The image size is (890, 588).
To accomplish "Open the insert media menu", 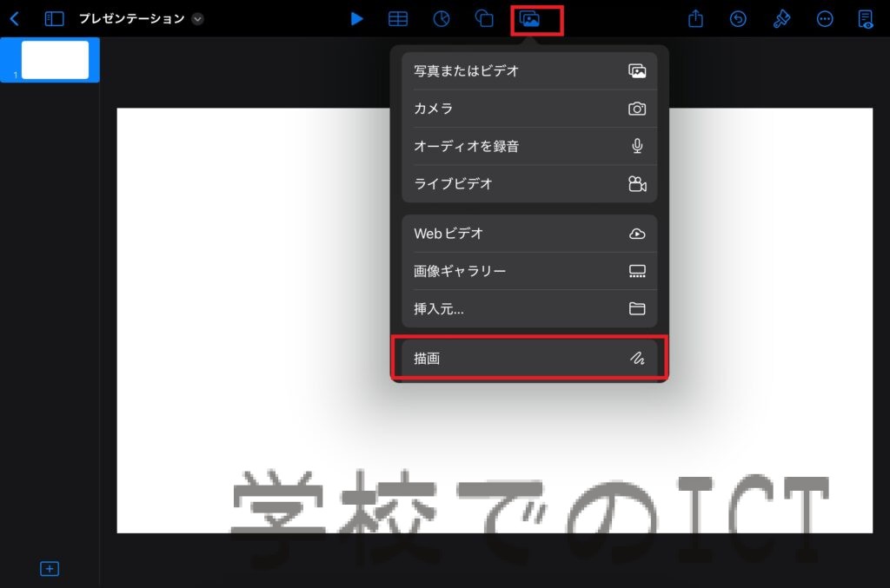I will (x=529, y=19).
